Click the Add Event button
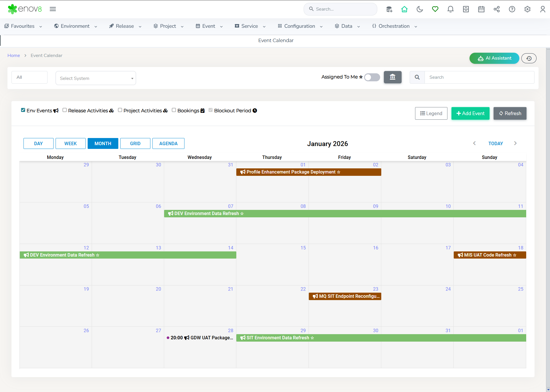Screen dimensions: 550x392 470,113
